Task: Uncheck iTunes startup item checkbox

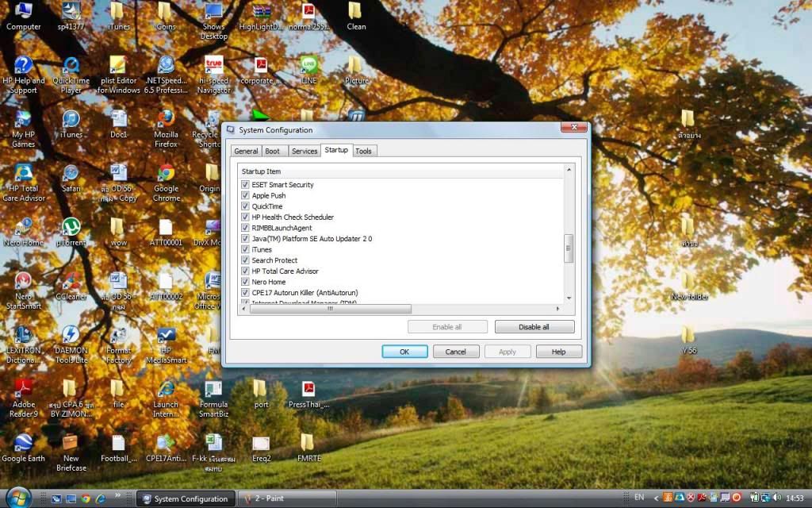Action: (246, 249)
